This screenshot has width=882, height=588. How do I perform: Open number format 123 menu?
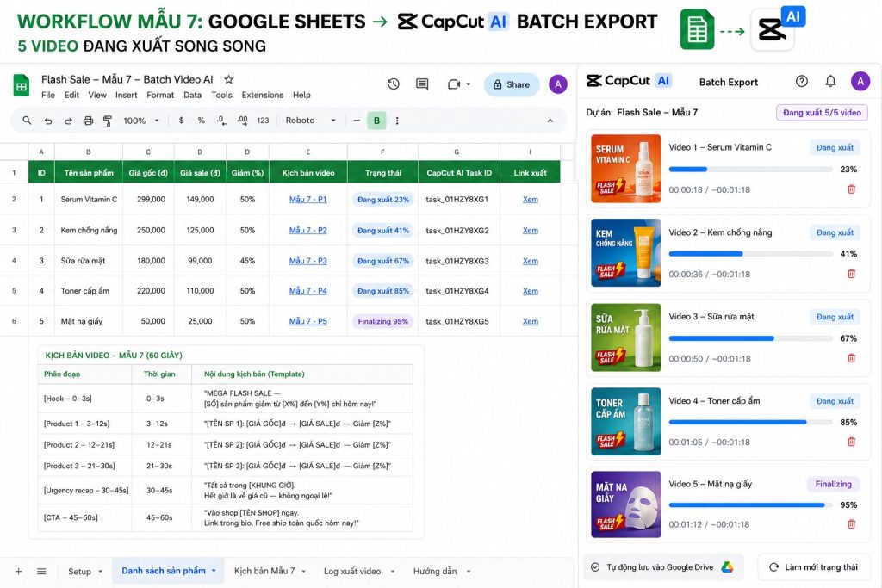(263, 121)
